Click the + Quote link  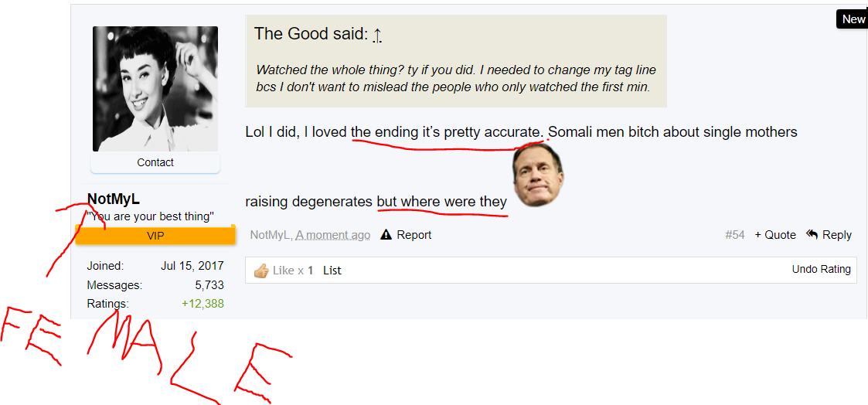click(775, 235)
